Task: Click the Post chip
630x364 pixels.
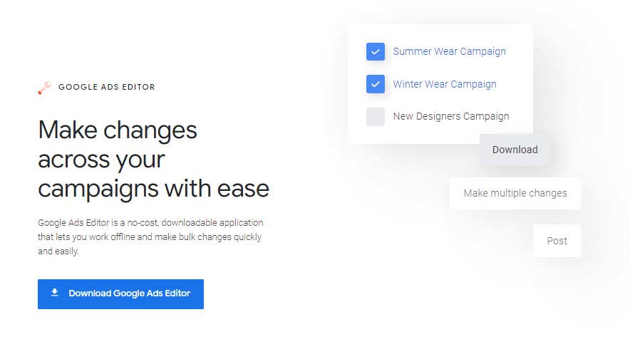Action: tap(557, 241)
